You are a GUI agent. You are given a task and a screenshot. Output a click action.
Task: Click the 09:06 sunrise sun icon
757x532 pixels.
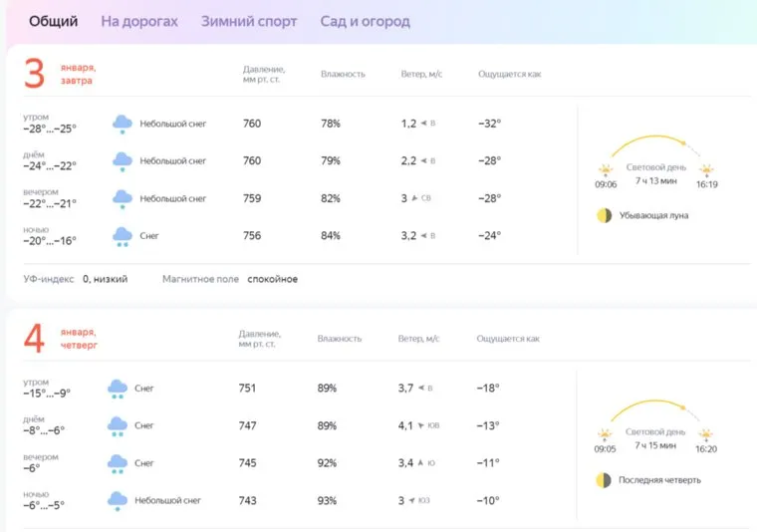pyautogui.click(x=606, y=170)
